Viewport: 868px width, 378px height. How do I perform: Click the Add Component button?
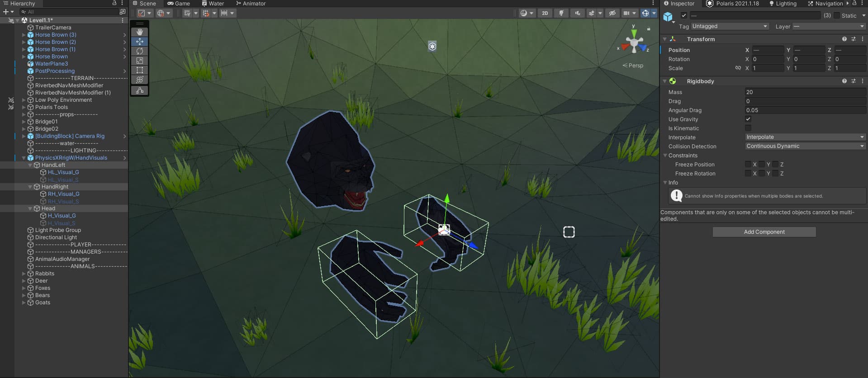click(764, 232)
